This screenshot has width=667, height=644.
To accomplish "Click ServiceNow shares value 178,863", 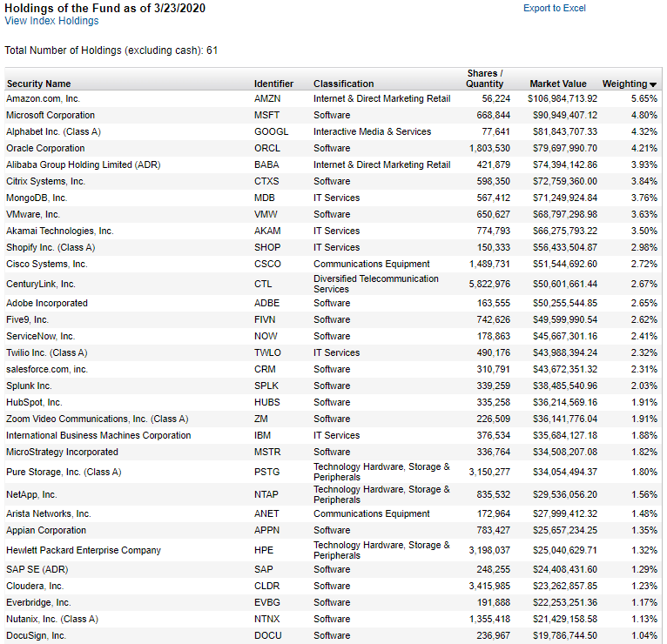I will (x=493, y=337).
